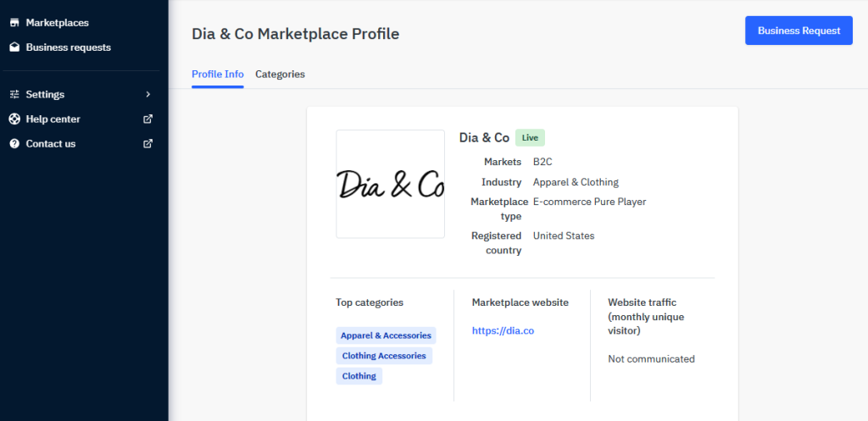
Task: Click the B2C markets value
Action: 542,162
